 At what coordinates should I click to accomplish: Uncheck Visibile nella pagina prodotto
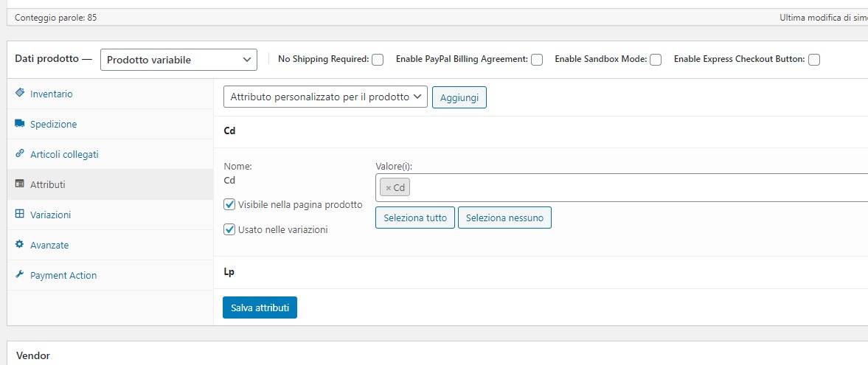pyautogui.click(x=229, y=204)
